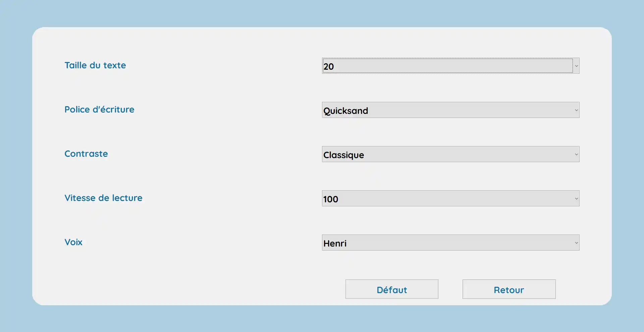Click the Vitesse de lecture dropdown arrow
Viewport: 644px width, 332px height.
[x=576, y=199]
